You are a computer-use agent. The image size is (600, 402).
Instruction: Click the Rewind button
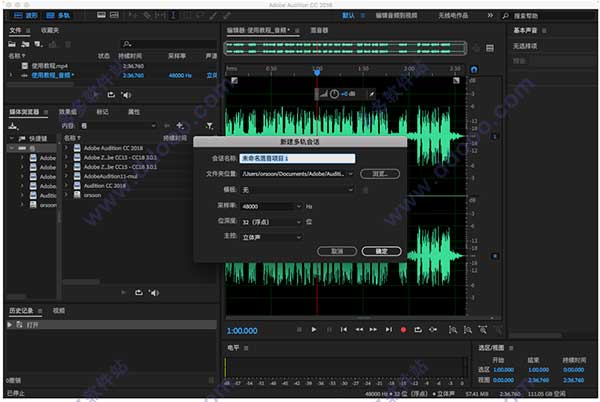coord(359,330)
